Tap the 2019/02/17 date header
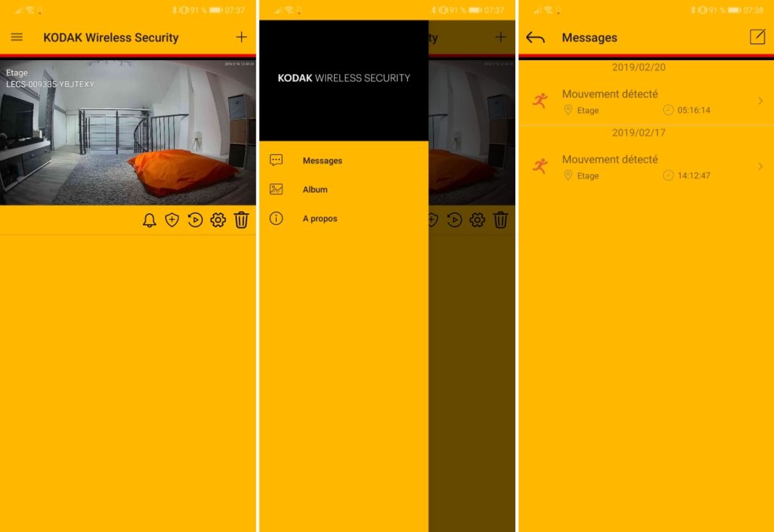Viewport: 774px width, 532px height. [638, 133]
